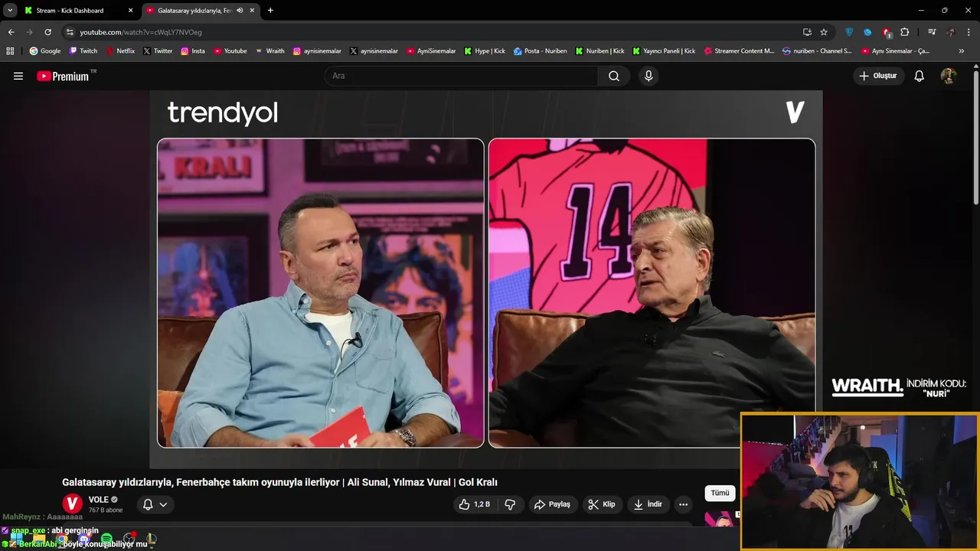
Task: Show more bookmarks overflow chevron
Action: tap(962, 51)
